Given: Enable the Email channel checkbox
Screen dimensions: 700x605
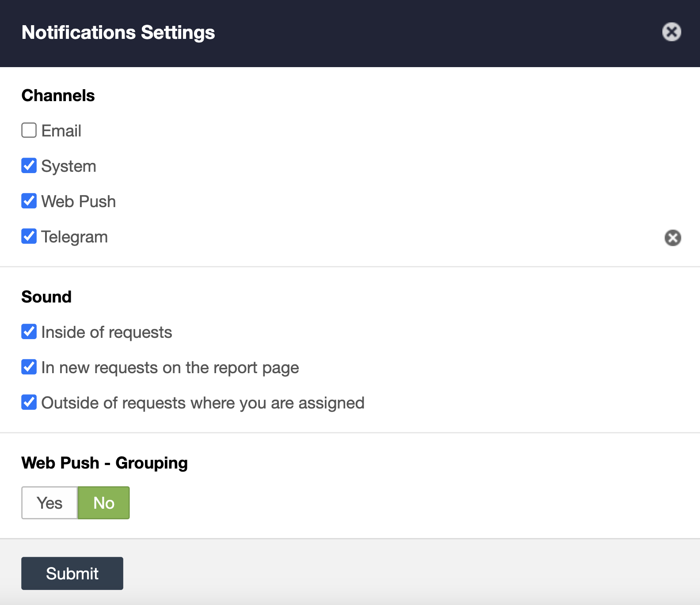Looking at the screenshot, I should coord(29,130).
